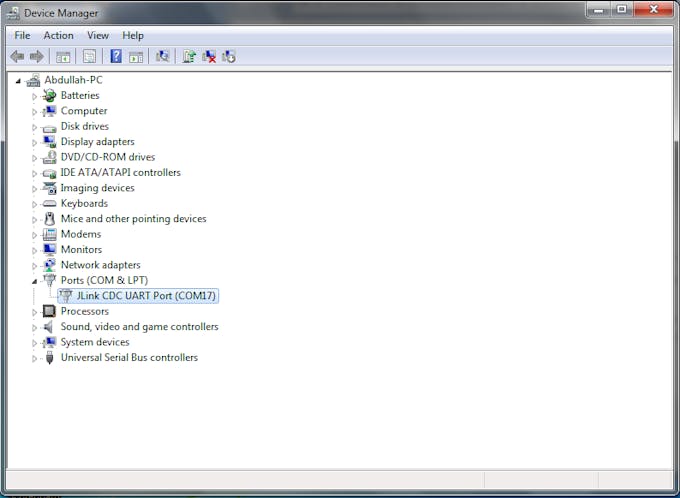
Task: Collapse the Ports (COM & LPT) node
Action: click(34, 282)
